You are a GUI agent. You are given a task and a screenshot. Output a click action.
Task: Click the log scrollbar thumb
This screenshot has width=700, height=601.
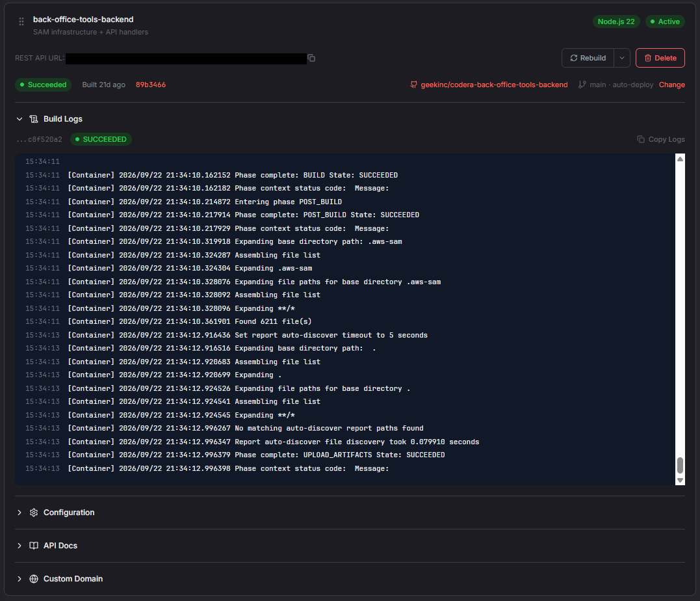pos(680,465)
